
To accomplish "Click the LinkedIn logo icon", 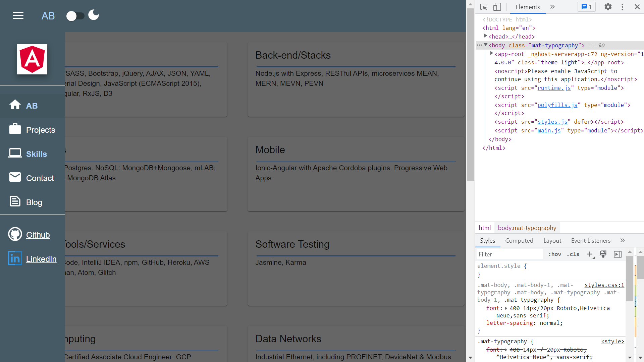I will (x=15, y=258).
